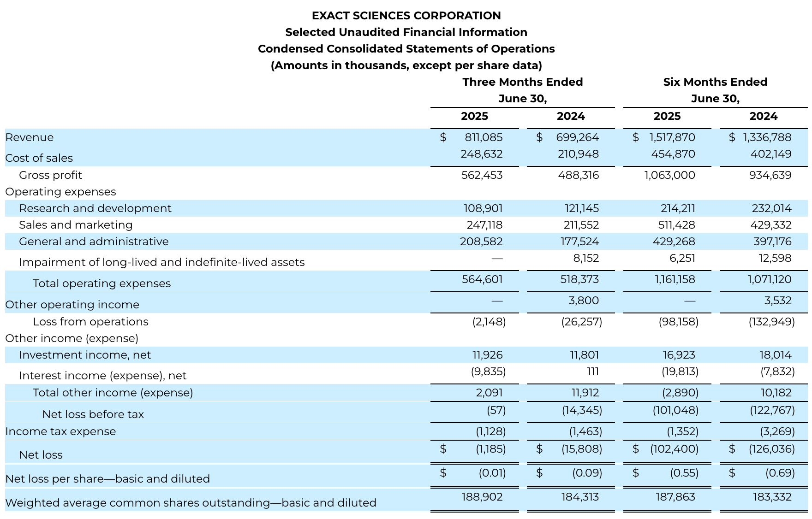The image size is (812, 519).
Task: Click the Research and development label
Action: [95, 208]
